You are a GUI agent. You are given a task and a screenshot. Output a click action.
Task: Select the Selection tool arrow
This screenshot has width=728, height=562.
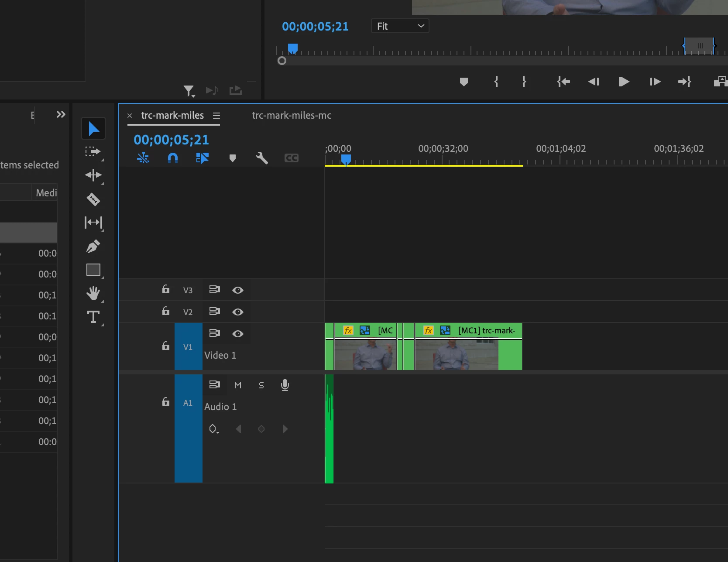93,129
